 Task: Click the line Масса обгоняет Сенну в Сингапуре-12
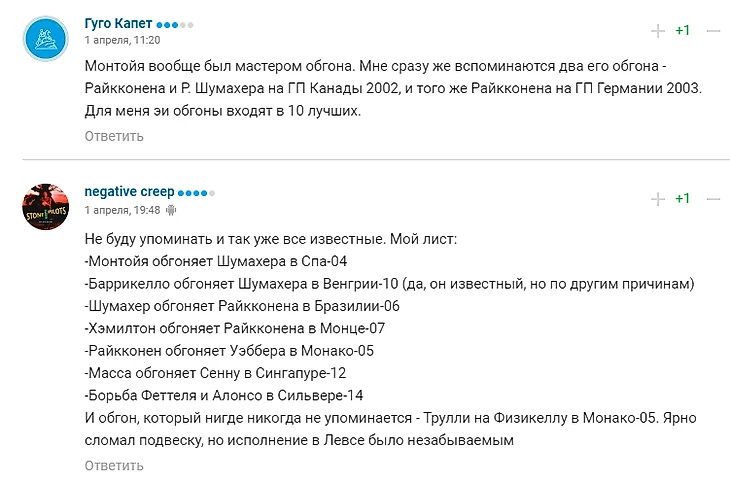pyautogui.click(x=216, y=373)
